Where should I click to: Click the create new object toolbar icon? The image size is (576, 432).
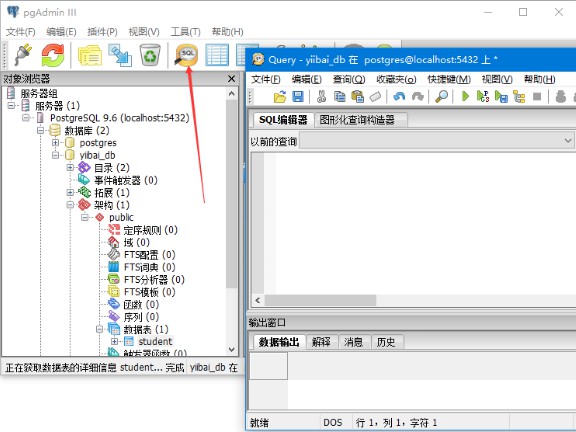pos(120,55)
